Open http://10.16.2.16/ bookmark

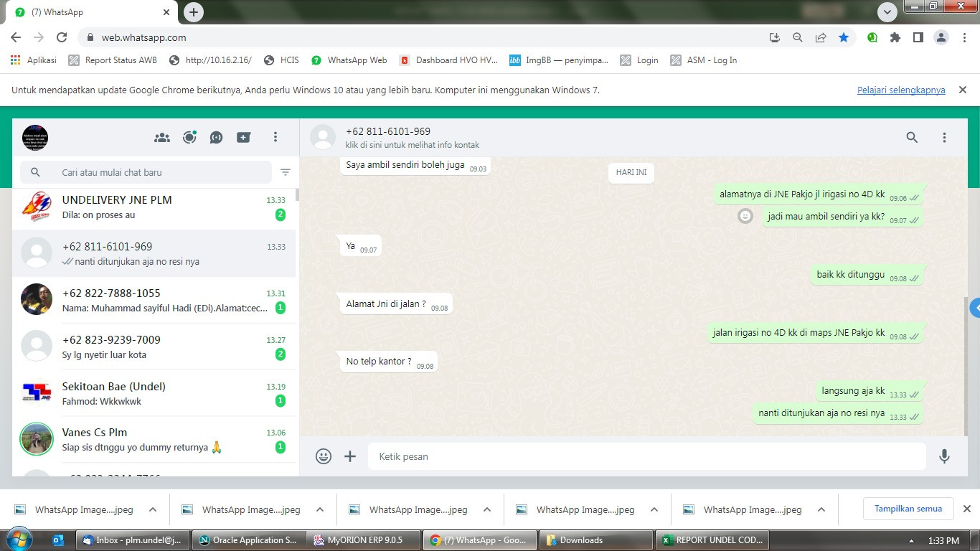tap(210, 60)
